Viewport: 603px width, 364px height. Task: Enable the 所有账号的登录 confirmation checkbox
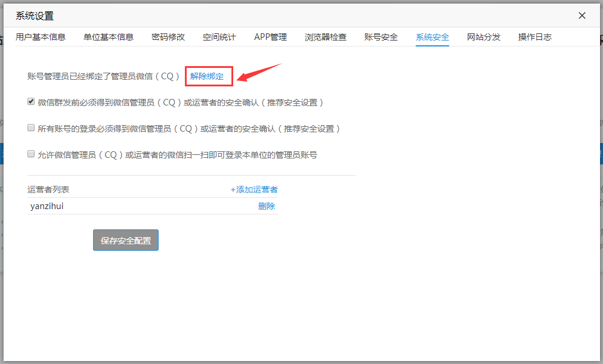click(31, 128)
